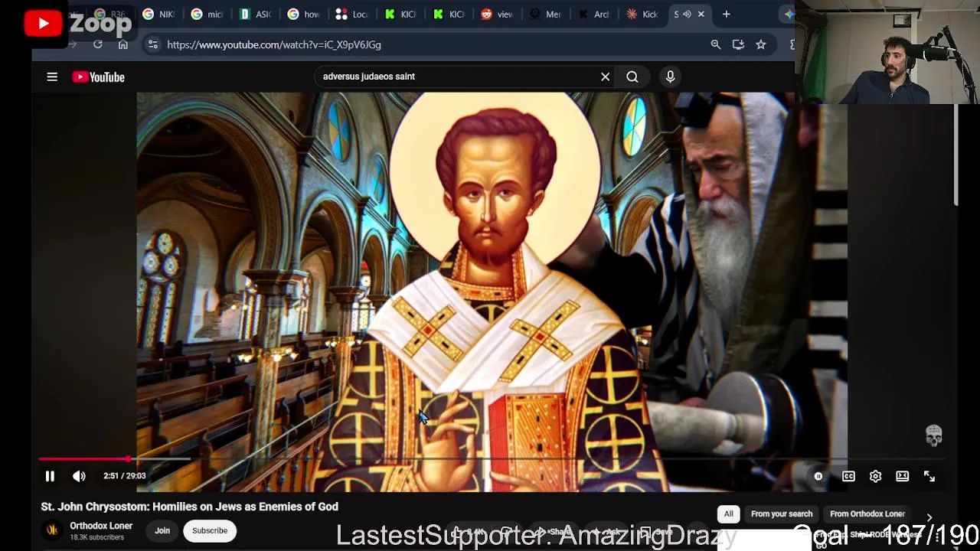Open a new browser tab
This screenshot has height=551, width=980.
[x=726, y=14]
